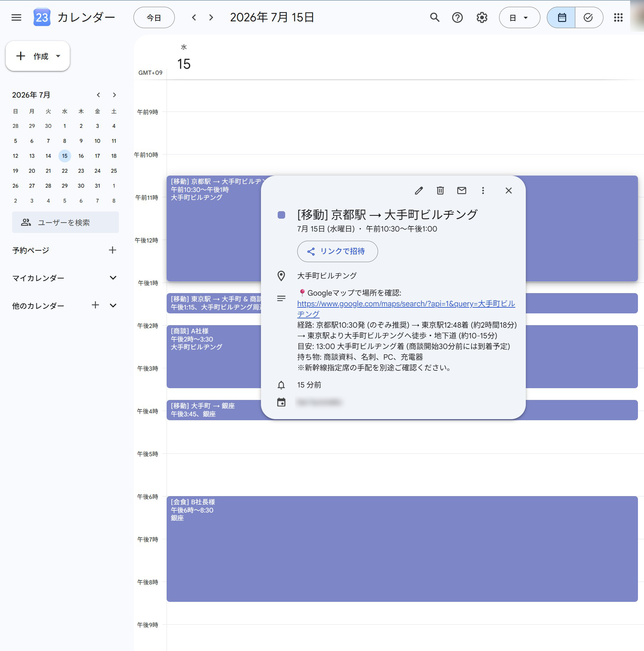The width and height of the screenshot is (644, 651).
Task: Click the event color square swatch
Action: pos(281,215)
